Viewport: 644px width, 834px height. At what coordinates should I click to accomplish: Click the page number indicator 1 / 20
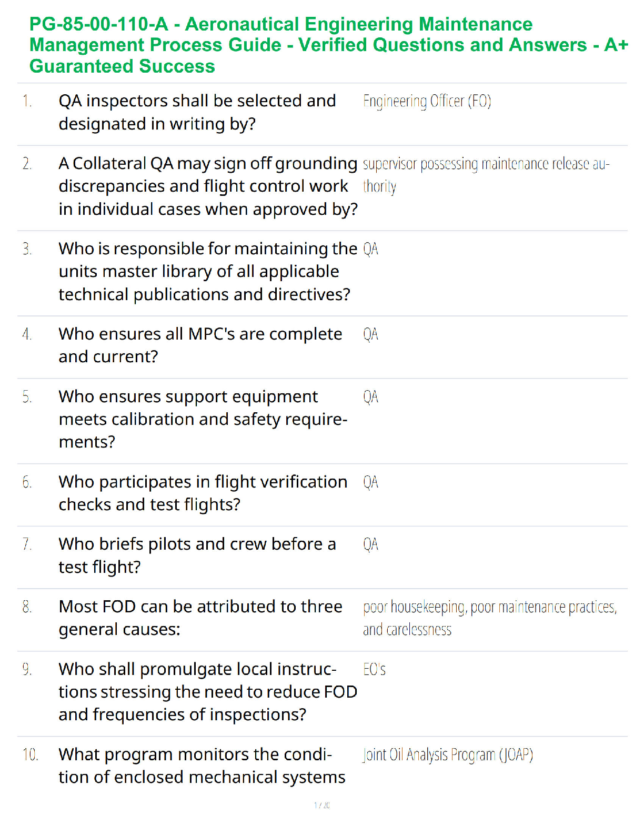322,805
